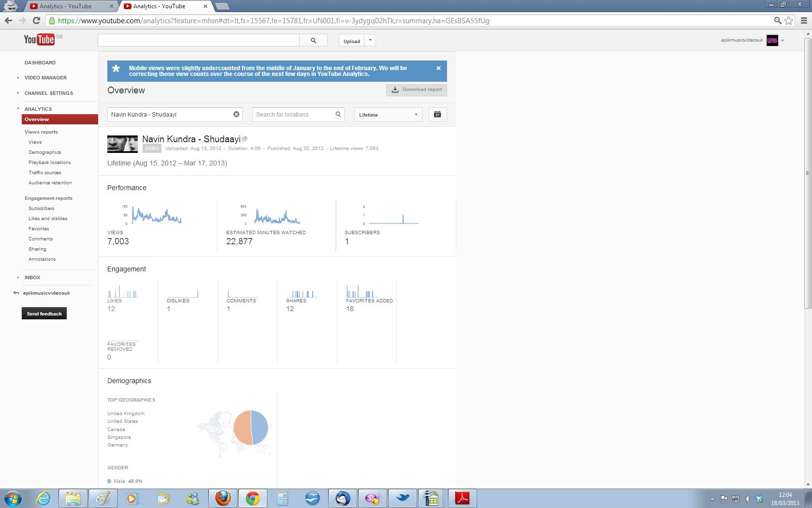The width and height of the screenshot is (812, 508).
Task: Open the Views report
Action: 35,142
